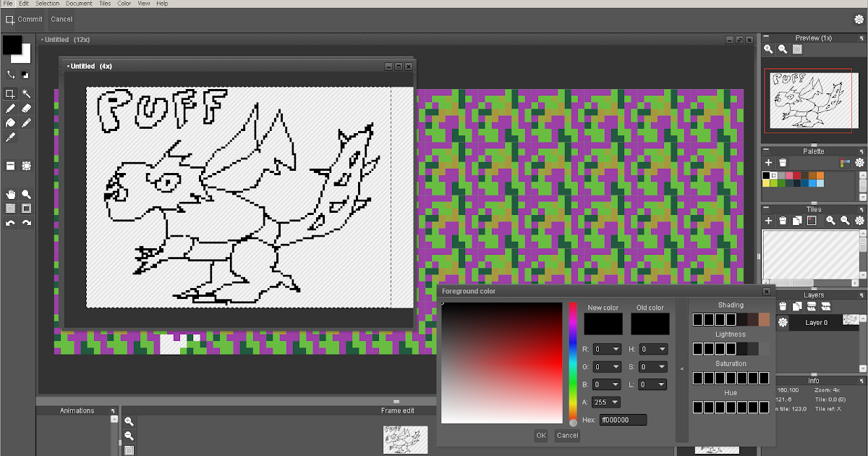
Task: Click the Redo arrow in toolbox
Action: point(26,223)
